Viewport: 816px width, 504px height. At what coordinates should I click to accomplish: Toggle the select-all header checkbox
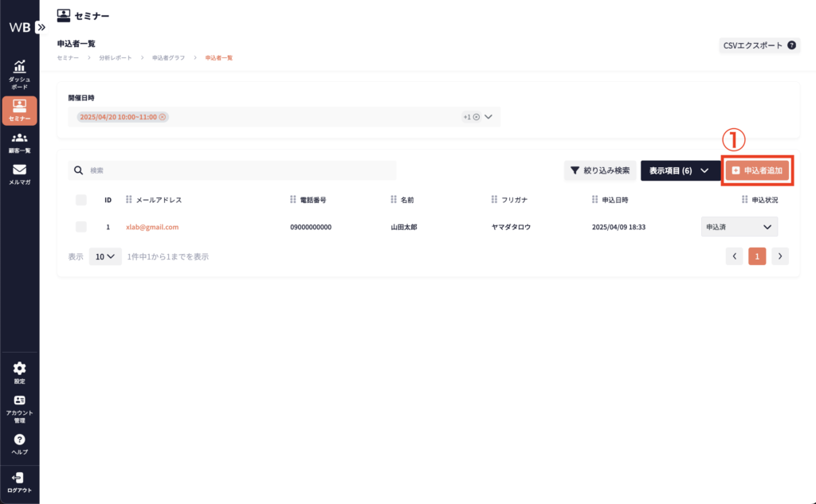[80, 200]
